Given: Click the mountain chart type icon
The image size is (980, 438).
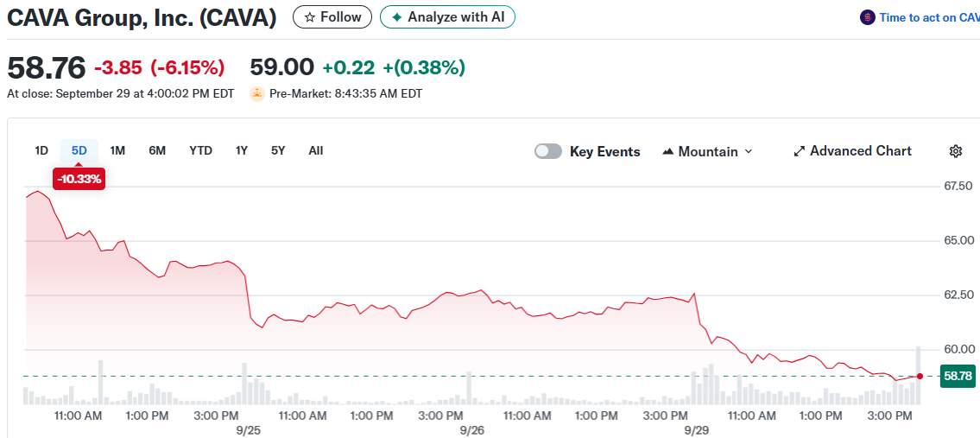Looking at the screenshot, I should pyautogui.click(x=667, y=151).
